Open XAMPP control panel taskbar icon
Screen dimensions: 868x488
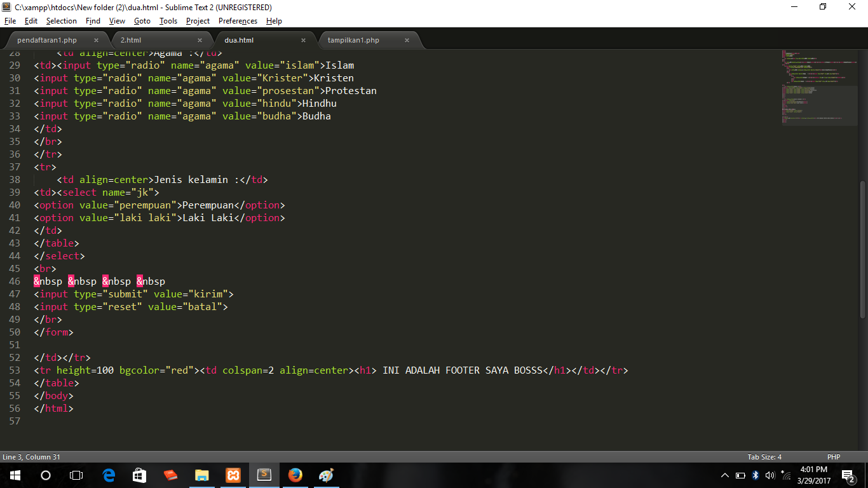click(233, 475)
